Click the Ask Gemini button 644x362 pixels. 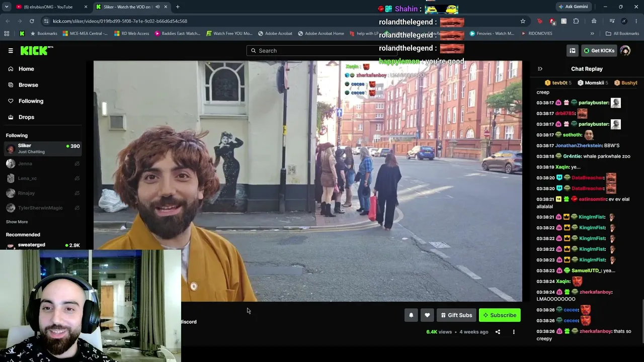(573, 7)
